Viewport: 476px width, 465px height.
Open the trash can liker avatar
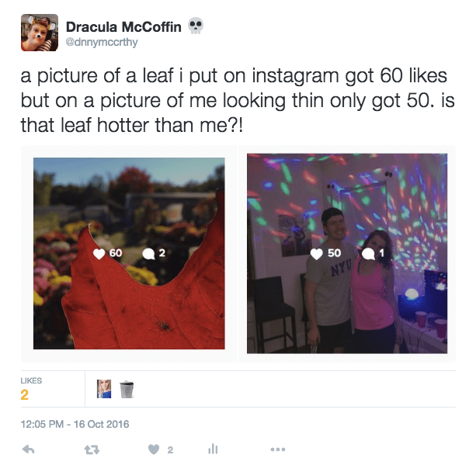pos(127,389)
